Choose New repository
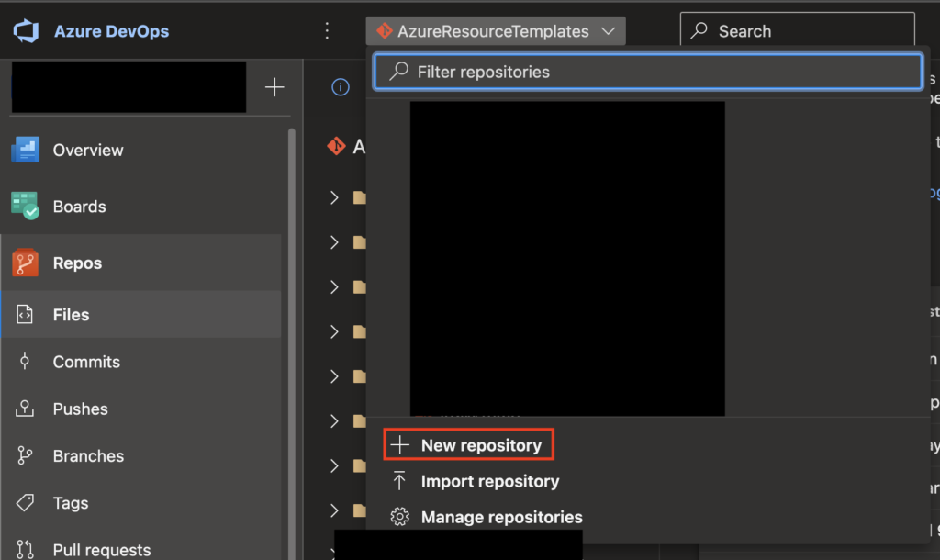The width and height of the screenshot is (940, 560). 469,445
